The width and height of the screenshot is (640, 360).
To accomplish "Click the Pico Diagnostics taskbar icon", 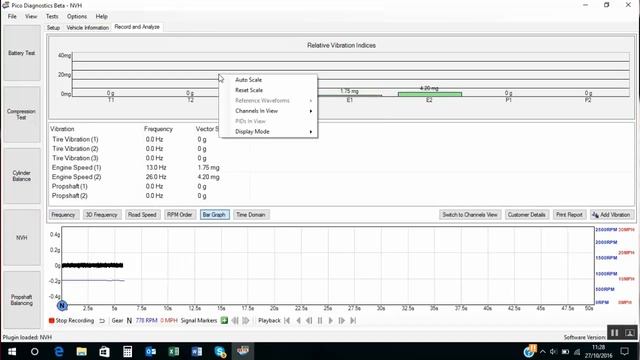I will point(243,351).
